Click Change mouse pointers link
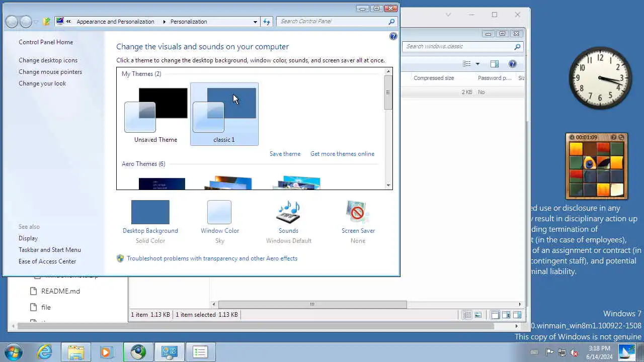The width and height of the screenshot is (644, 362). click(50, 72)
